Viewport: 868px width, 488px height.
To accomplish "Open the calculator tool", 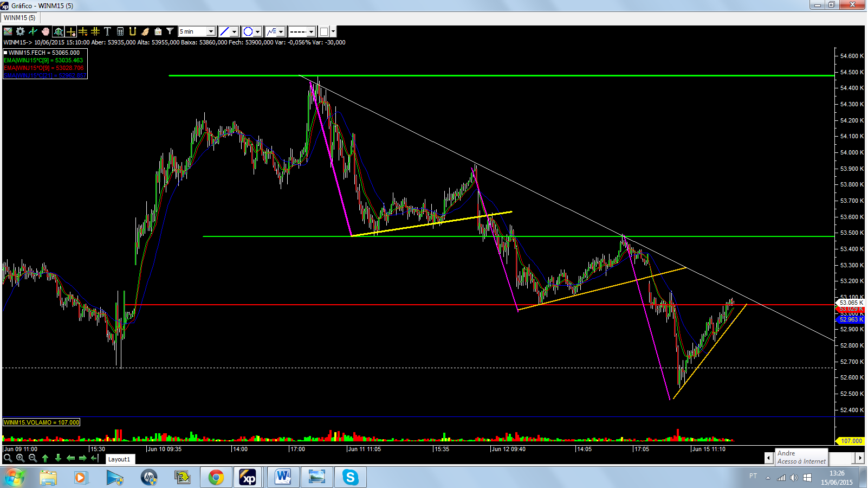I will pyautogui.click(x=120, y=31).
